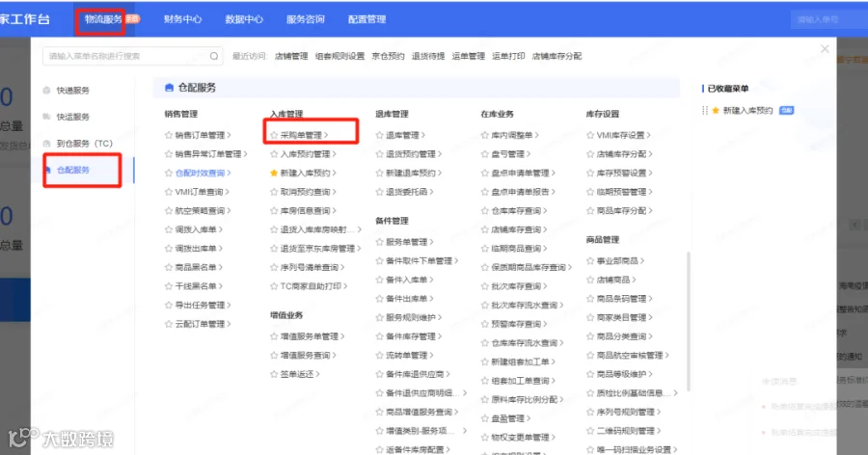868x455 pixels.
Task: Expand 入库预约管理 chevron
Action: point(334,154)
